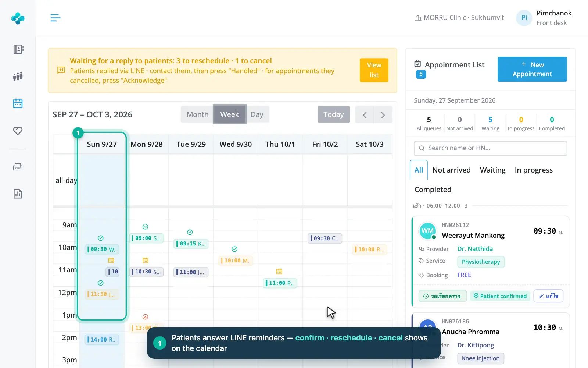Open the heart sidebar icon
Viewport: 588px width, 368px height.
tap(18, 131)
